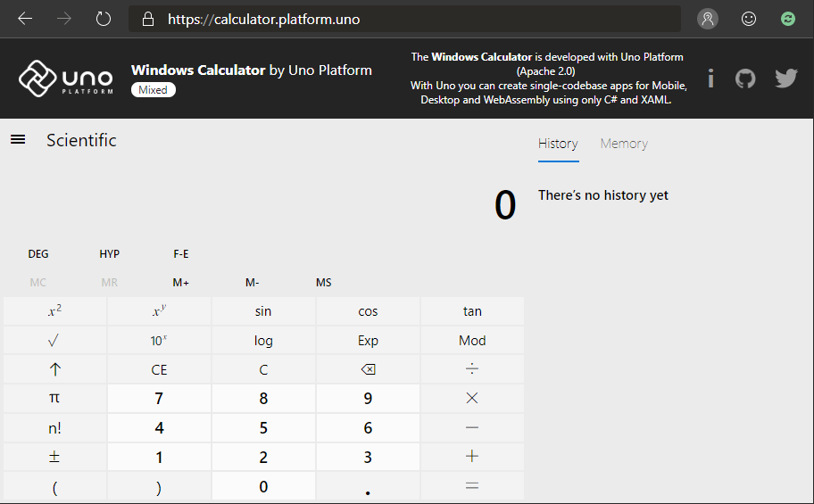Click the number 3 key
Viewport: 814px width, 504px height.
pos(368,457)
